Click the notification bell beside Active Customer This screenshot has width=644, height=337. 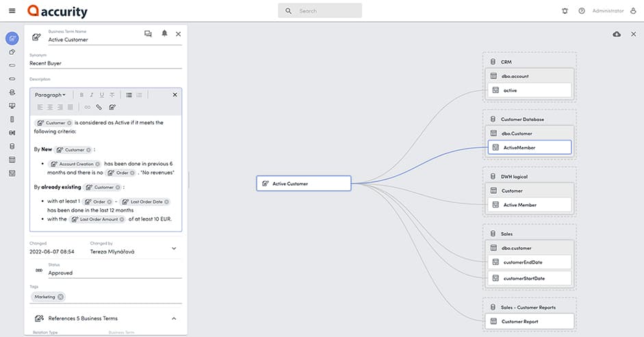pyautogui.click(x=164, y=34)
